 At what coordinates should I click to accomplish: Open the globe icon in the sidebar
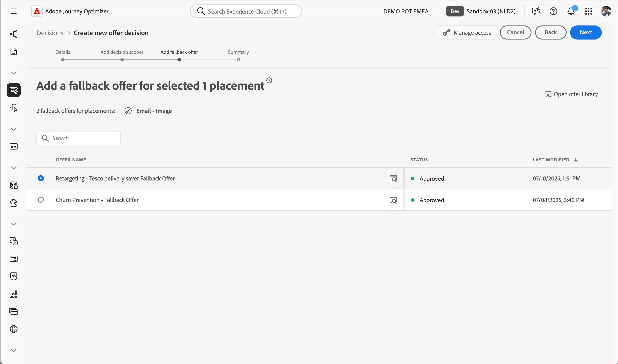pyautogui.click(x=13, y=329)
